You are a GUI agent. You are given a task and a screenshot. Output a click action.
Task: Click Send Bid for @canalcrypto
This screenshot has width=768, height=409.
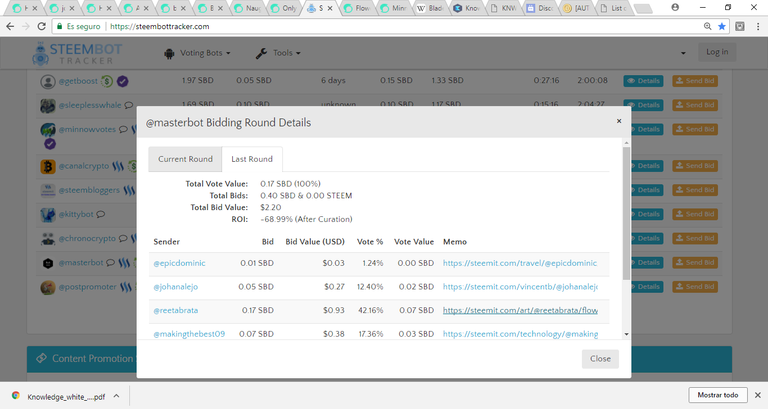[695, 166]
